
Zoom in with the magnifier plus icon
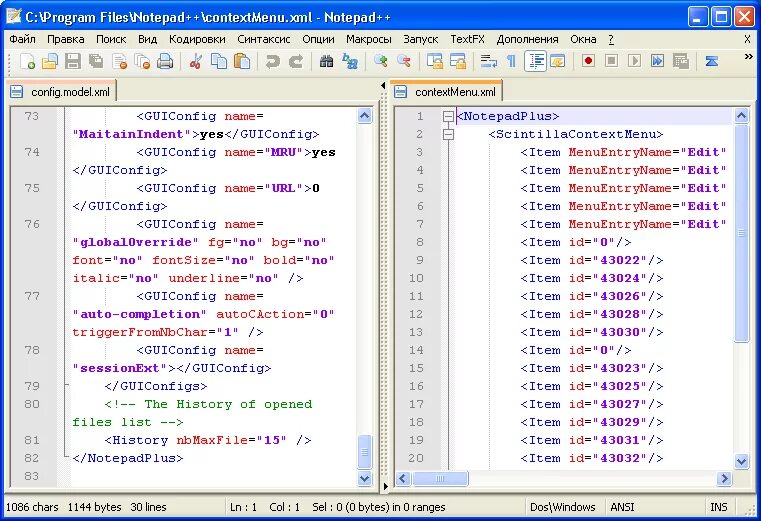380,61
